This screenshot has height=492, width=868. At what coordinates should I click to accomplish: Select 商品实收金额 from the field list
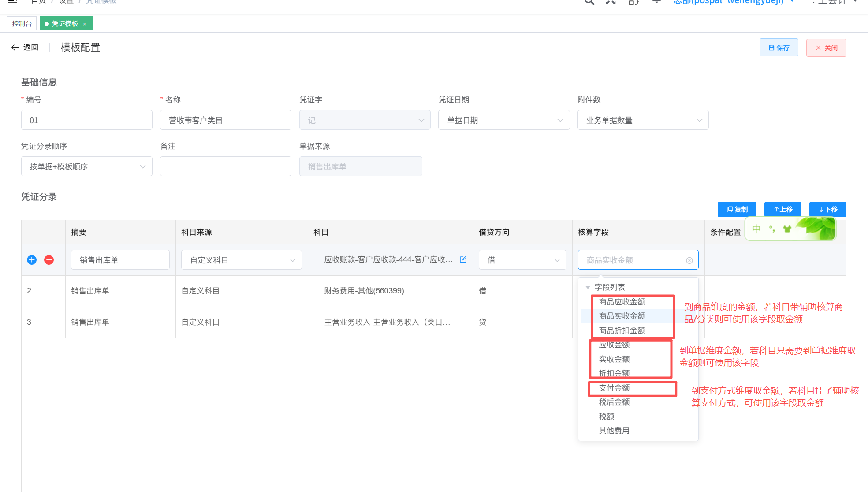coord(622,316)
